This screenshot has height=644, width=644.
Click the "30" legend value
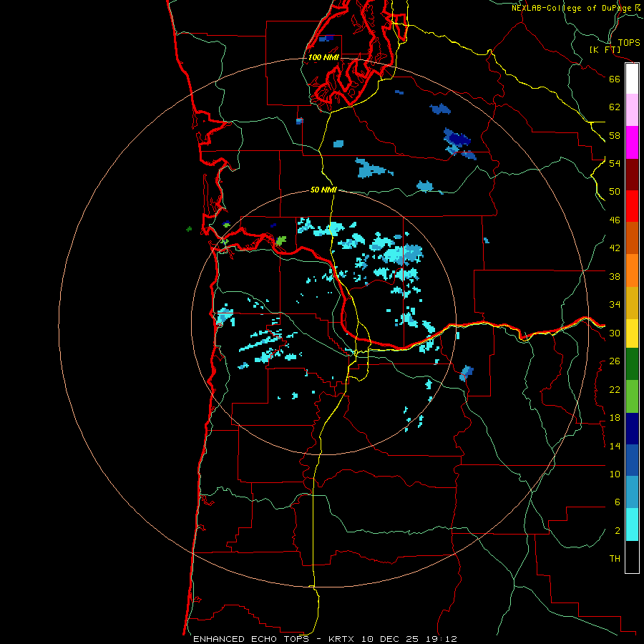[x=615, y=333]
